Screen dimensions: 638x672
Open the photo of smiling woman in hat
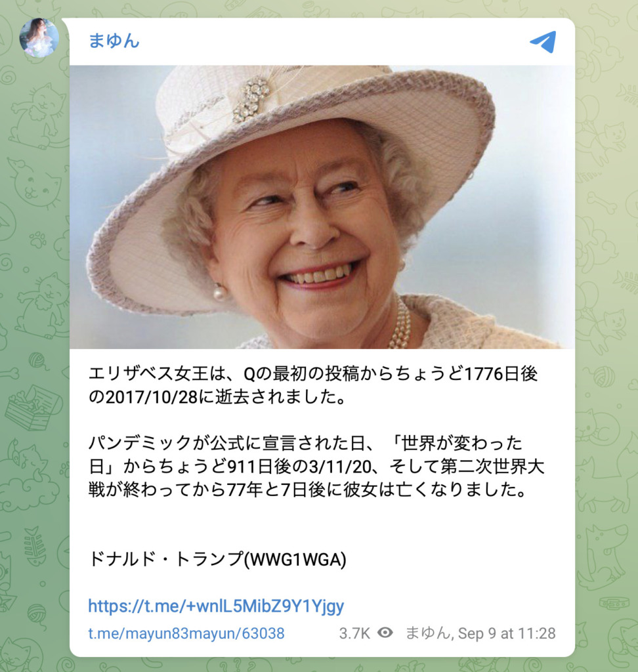click(322, 207)
